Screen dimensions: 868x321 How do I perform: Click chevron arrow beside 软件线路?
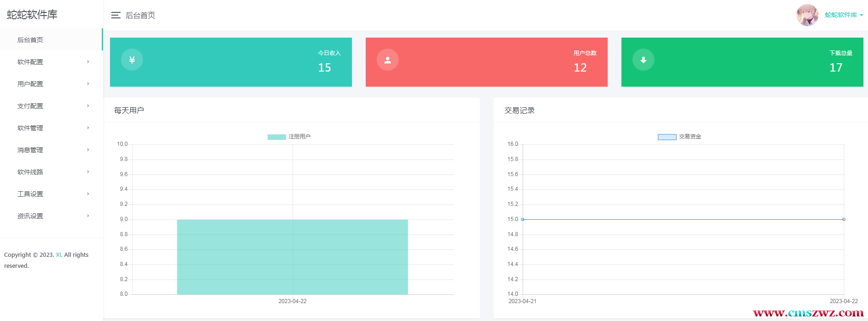point(88,172)
